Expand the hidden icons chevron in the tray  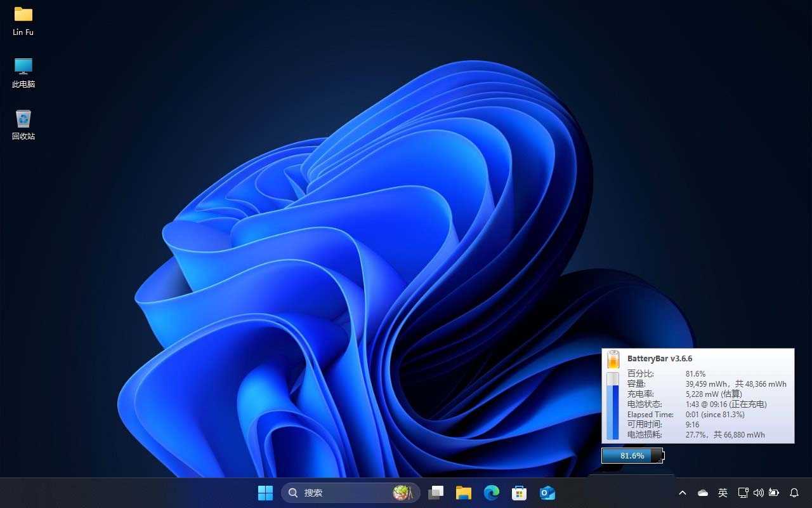coord(683,492)
